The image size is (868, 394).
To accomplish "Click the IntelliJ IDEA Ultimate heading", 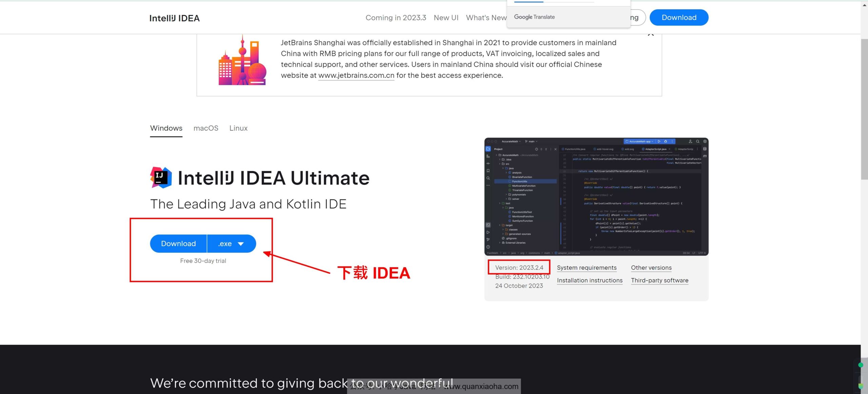I will pyautogui.click(x=273, y=178).
